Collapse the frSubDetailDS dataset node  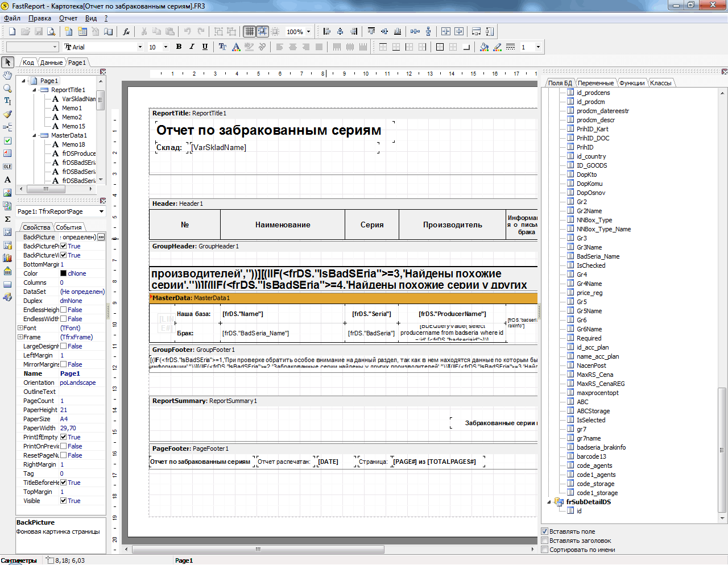click(x=549, y=502)
